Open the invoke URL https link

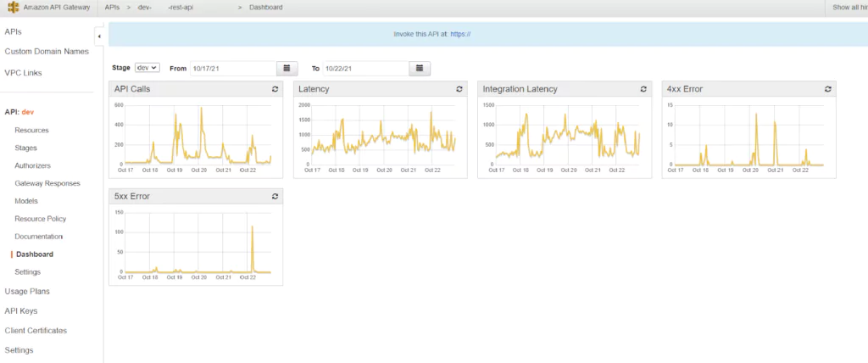pos(460,34)
